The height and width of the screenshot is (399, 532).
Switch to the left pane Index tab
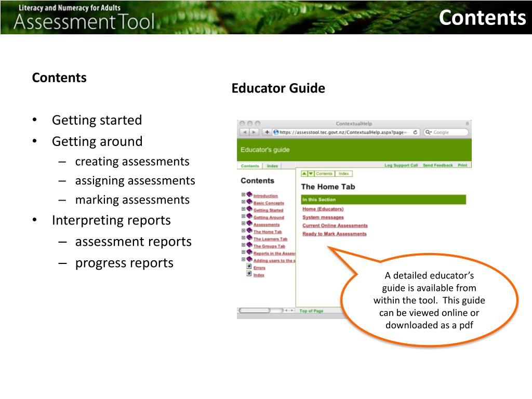pos(272,166)
